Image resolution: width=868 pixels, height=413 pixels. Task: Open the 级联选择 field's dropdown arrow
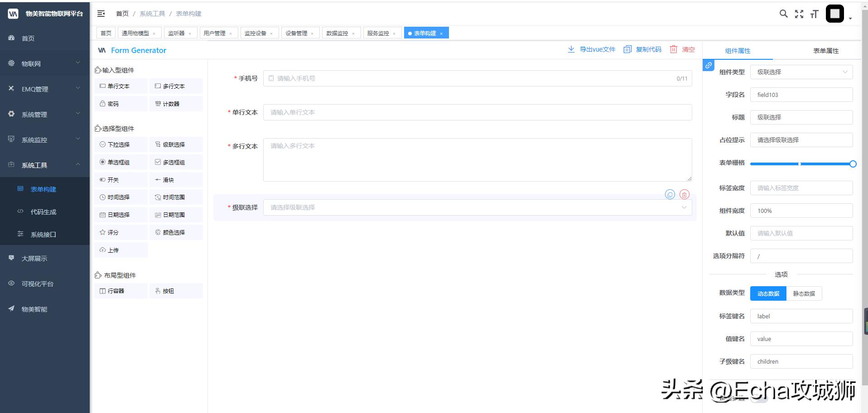click(685, 207)
